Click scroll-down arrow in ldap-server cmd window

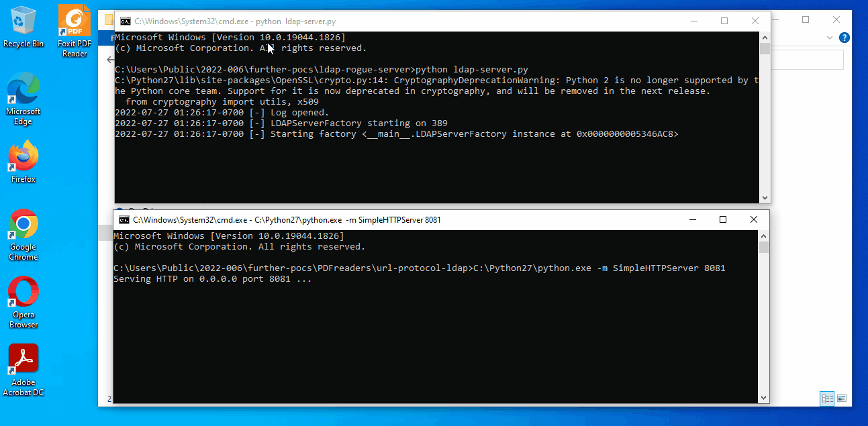coord(765,198)
